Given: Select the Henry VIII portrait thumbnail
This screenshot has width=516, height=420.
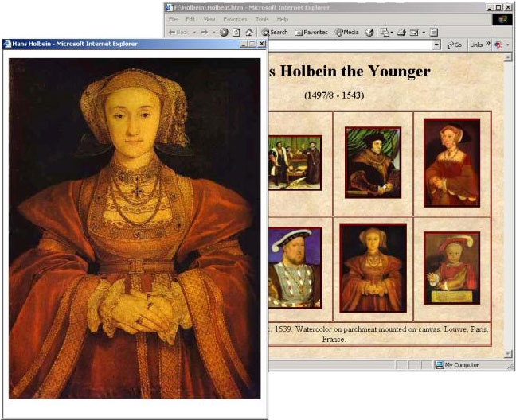Looking at the screenshot, I should 295,267.
